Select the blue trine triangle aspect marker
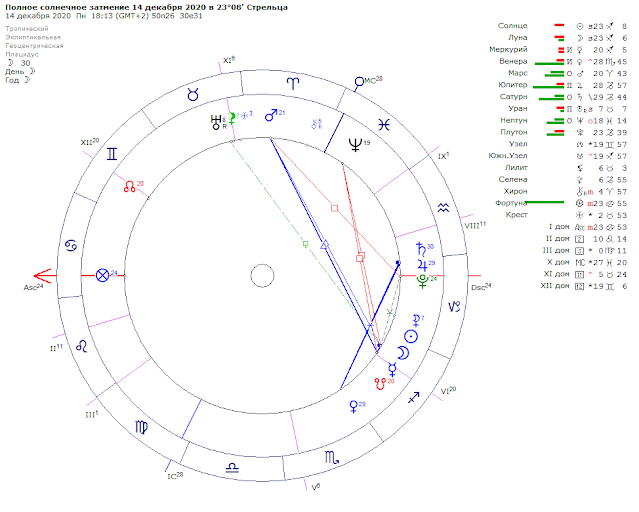639x512 pixels. 324,245
